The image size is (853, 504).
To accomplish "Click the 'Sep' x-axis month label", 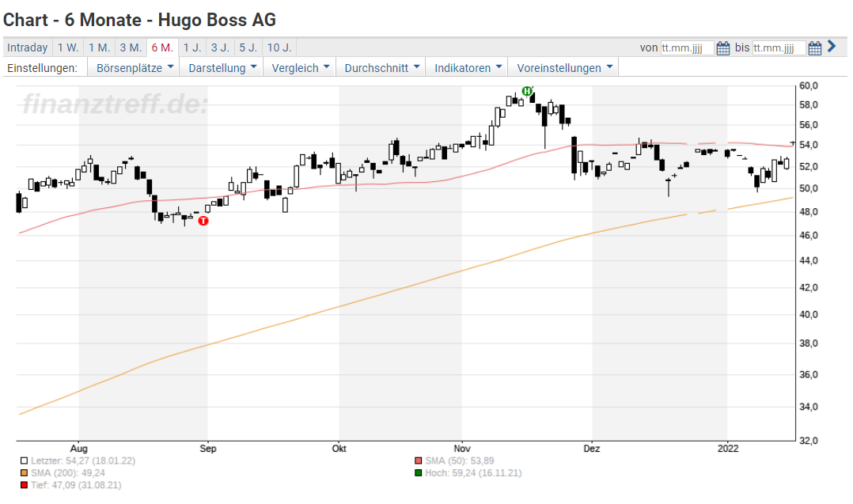I will (208, 449).
